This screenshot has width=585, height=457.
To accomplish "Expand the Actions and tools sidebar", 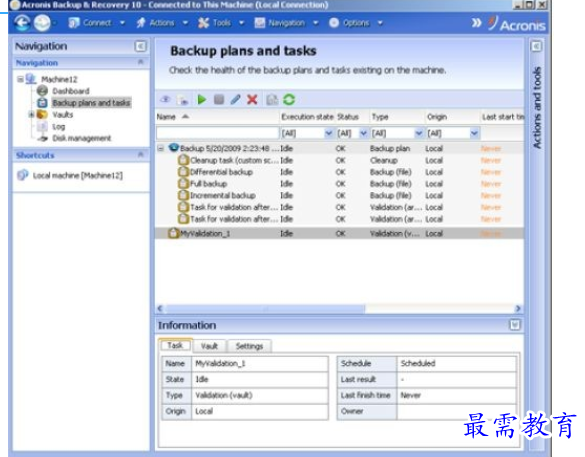I will click(x=536, y=46).
